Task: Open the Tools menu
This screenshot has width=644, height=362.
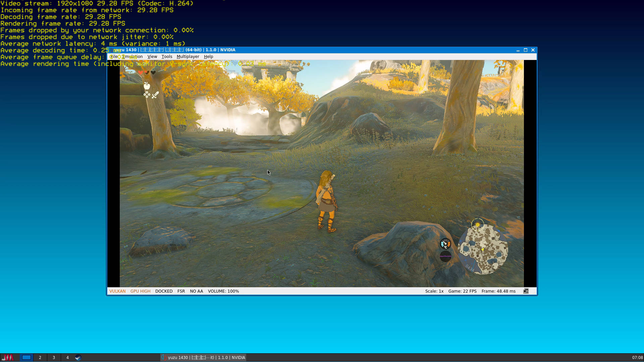Action: pos(167,57)
